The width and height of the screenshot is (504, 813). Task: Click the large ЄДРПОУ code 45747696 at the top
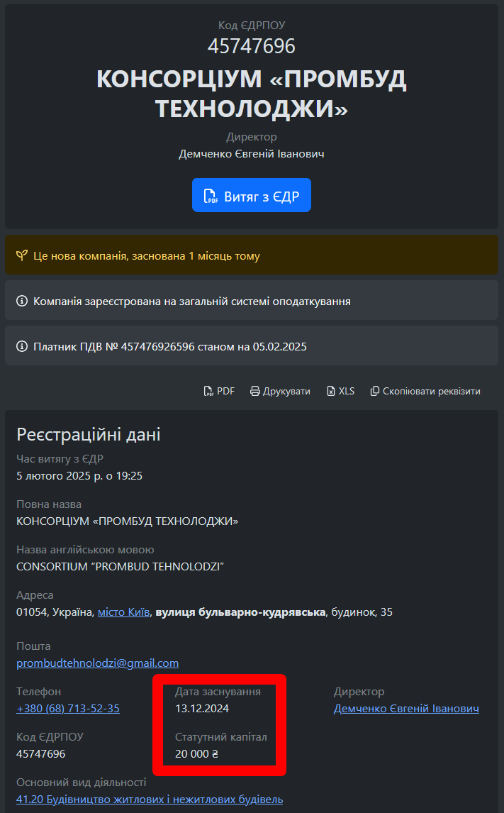pyautogui.click(x=252, y=46)
